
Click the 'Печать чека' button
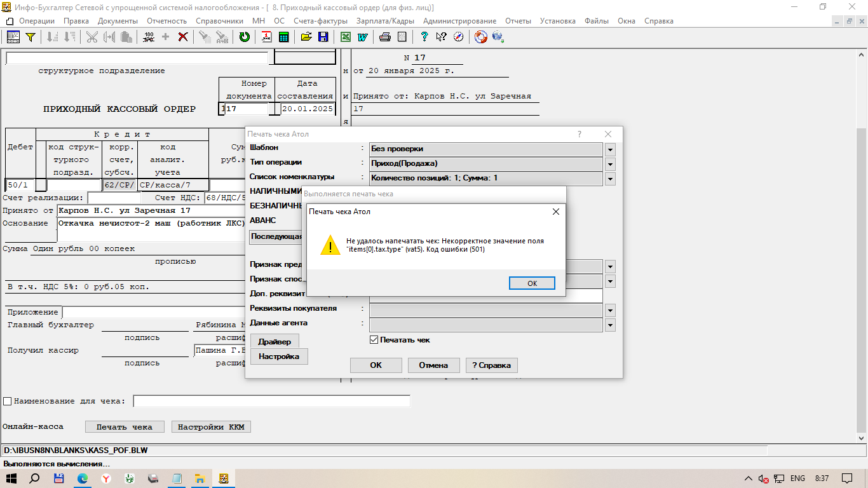[125, 427]
